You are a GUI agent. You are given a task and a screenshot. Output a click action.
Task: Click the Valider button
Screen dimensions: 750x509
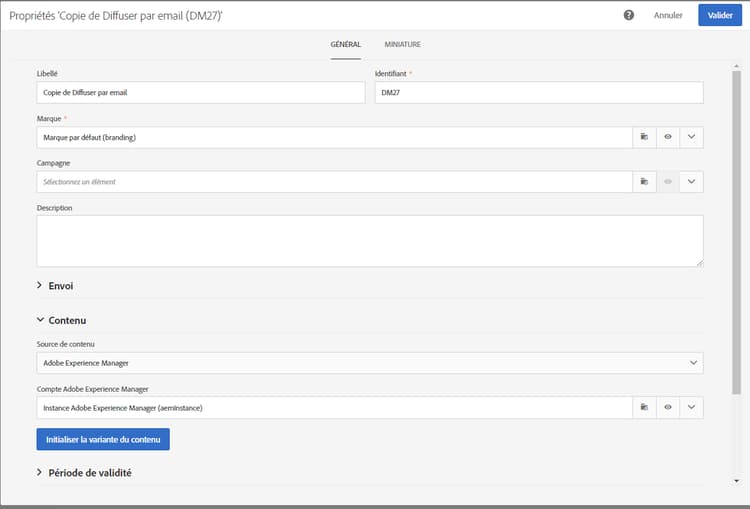tap(720, 15)
